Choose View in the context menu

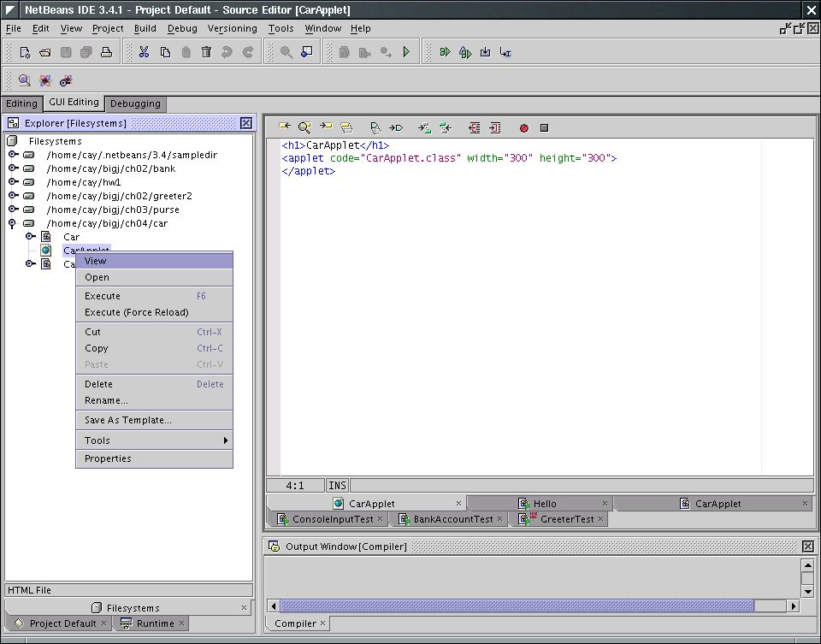pos(155,261)
